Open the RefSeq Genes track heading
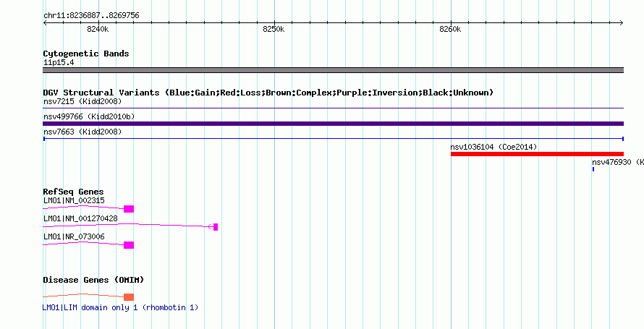Screen dimensions: 644x329 pyautogui.click(x=74, y=192)
